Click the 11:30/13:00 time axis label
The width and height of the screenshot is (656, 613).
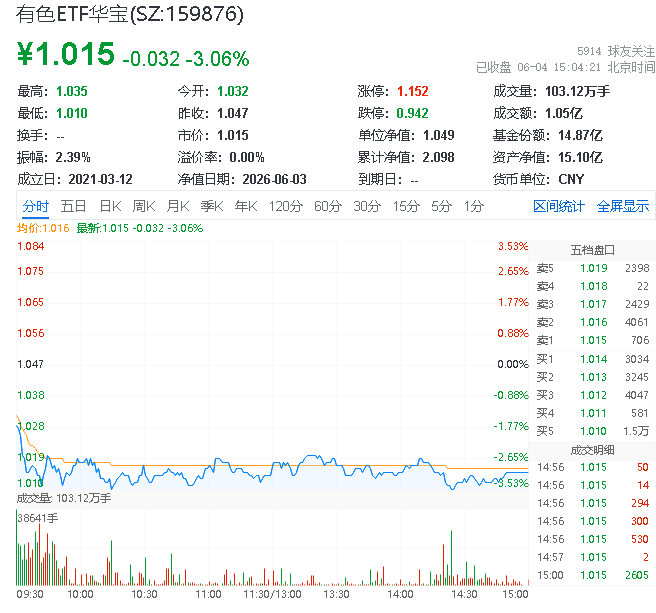point(272,595)
